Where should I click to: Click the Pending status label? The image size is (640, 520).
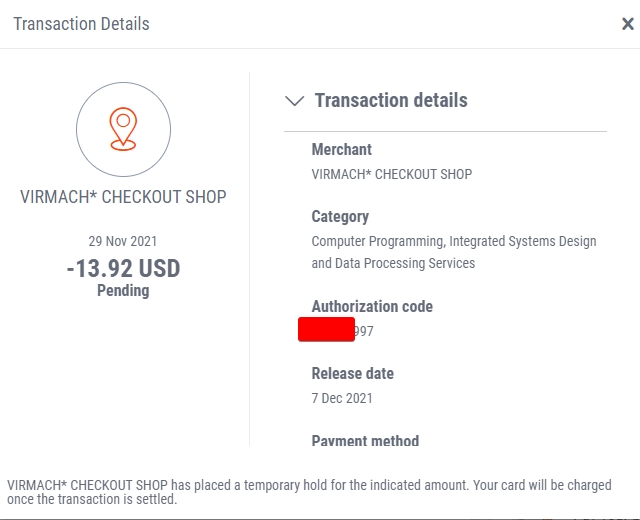pyautogui.click(x=123, y=291)
